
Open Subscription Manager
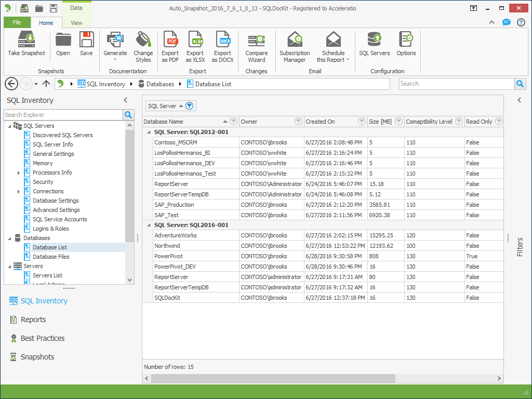coord(295,40)
